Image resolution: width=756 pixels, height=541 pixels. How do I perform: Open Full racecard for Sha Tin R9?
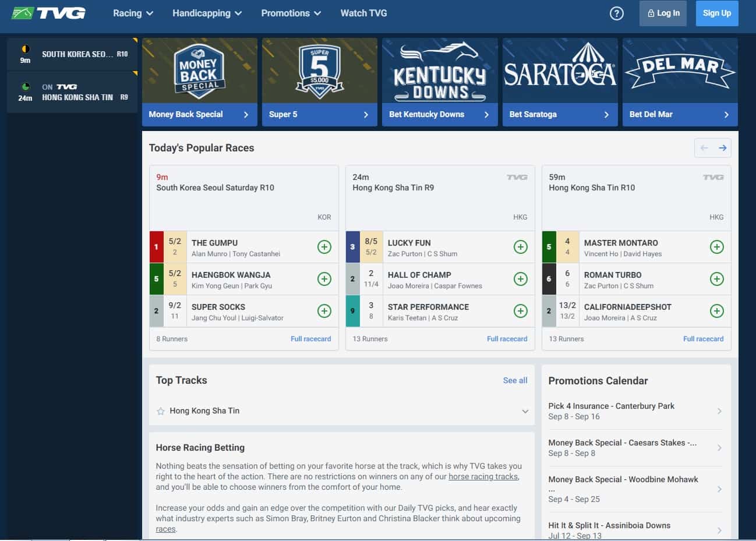coord(507,339)
